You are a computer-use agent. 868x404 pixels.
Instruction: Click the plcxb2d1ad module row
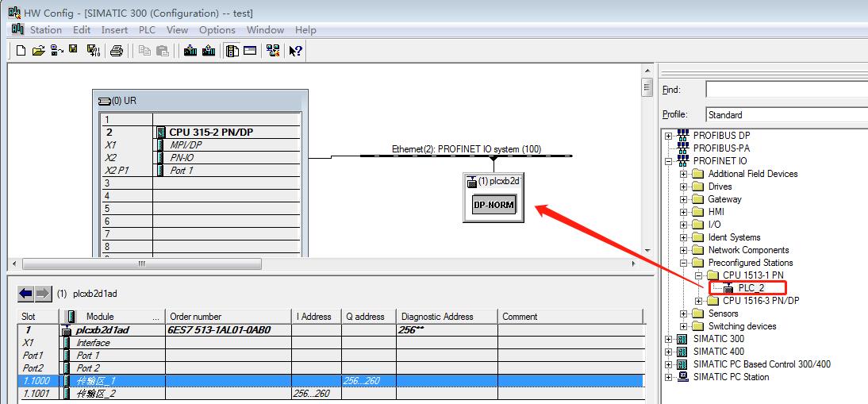pos(332,330)
